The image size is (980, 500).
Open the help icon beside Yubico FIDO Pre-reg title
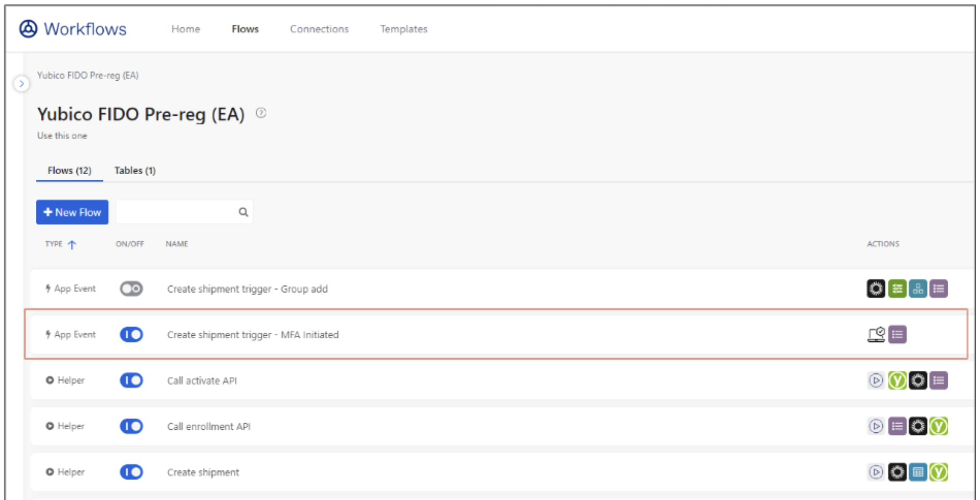(261, 113)
